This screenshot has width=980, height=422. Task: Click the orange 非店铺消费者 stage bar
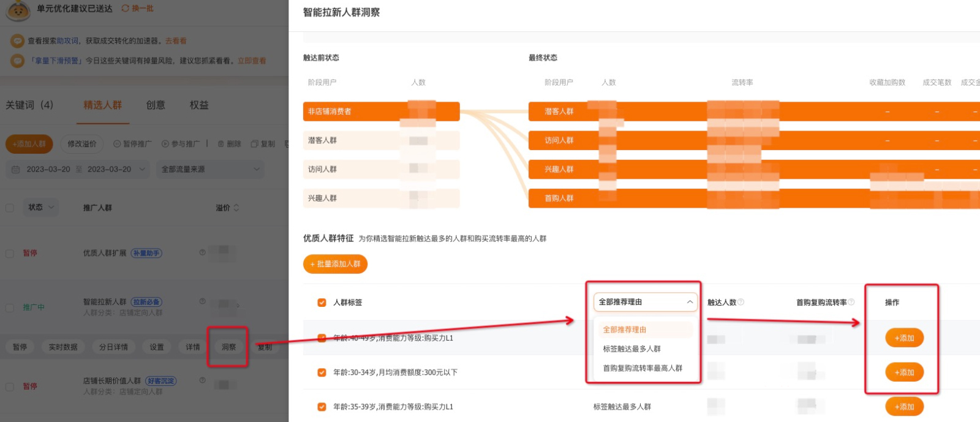[381, 111]
